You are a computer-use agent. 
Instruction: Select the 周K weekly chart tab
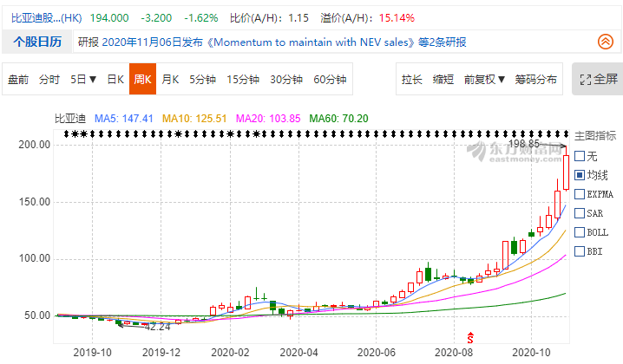click(x=142, y=79)
